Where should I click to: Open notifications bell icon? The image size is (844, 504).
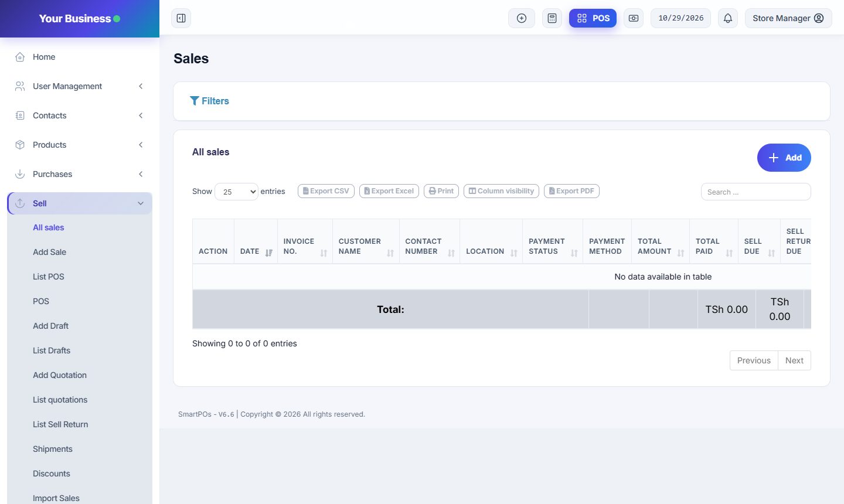(728, 18)
